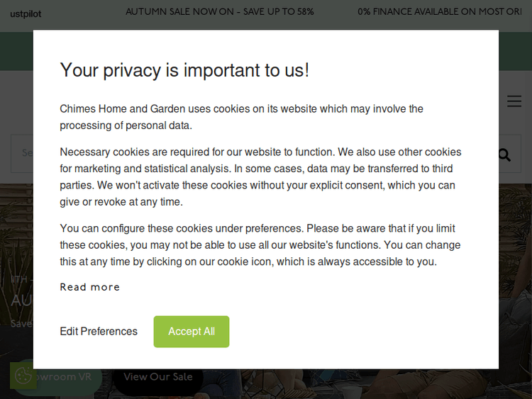Click the 'Your privacy is important' heading
532x399 pixels.
pyautogui.click(x=184, y=70)
